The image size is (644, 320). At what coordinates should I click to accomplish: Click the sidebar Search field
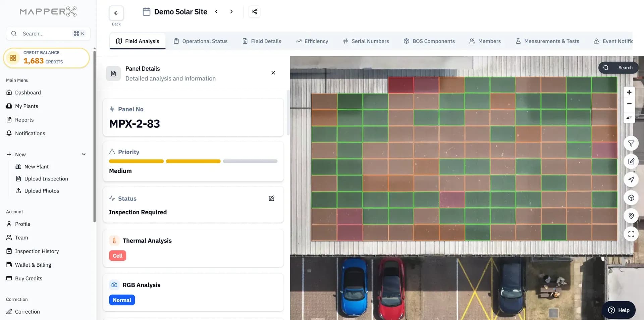[48, 34]
